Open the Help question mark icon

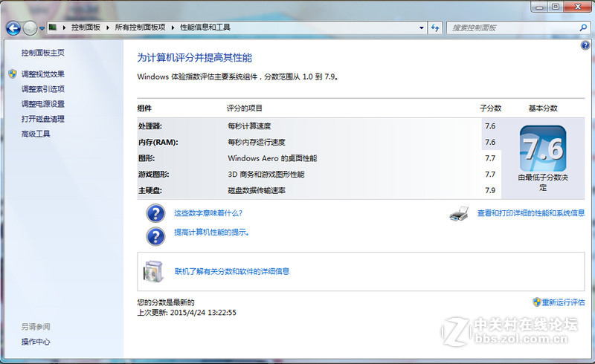point(585,45)
